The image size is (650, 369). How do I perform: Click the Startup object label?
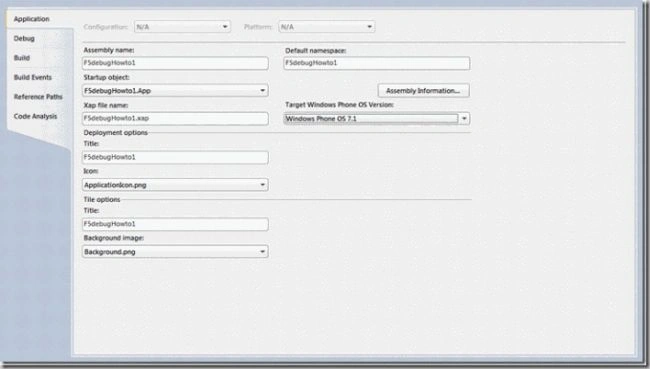pyautogui.click(x=107, y=78)
